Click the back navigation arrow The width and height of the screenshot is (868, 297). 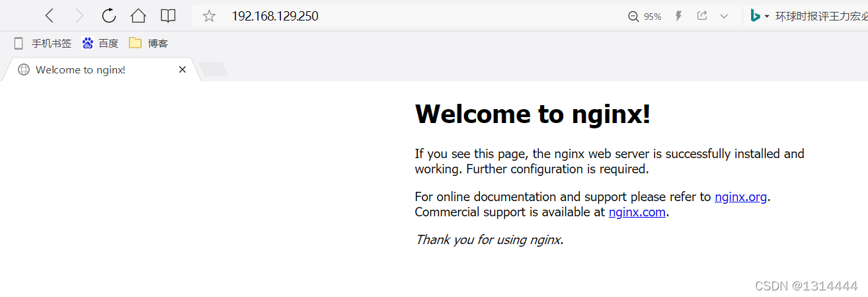click(x=50, y=16)
